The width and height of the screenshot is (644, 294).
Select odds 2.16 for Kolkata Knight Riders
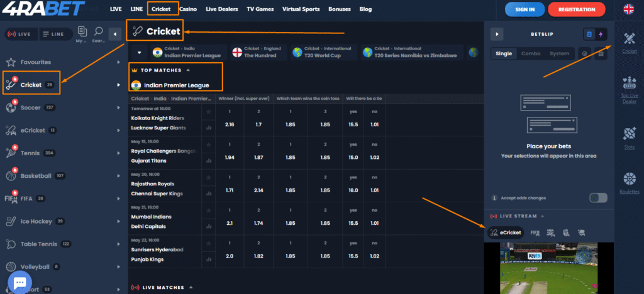(x=230, y=124)
